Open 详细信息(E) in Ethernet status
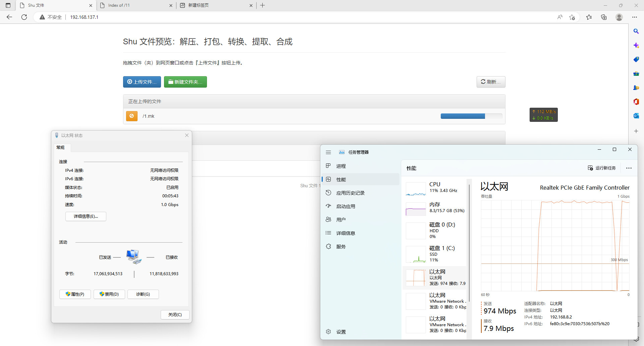The image size is (644, 346). (x=86, y=216)
